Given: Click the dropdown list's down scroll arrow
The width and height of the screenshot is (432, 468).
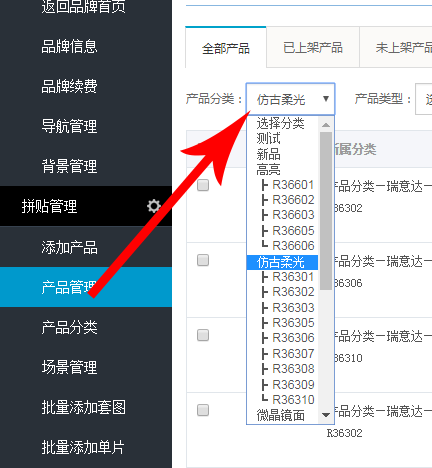Looking at the screenshot, I should (x=326, y=415).
